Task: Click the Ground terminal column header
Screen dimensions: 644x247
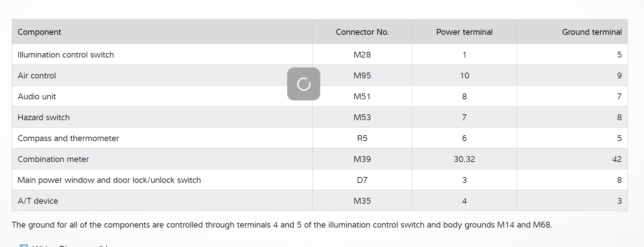Action: pyautogui.click(x=591, y=32)
